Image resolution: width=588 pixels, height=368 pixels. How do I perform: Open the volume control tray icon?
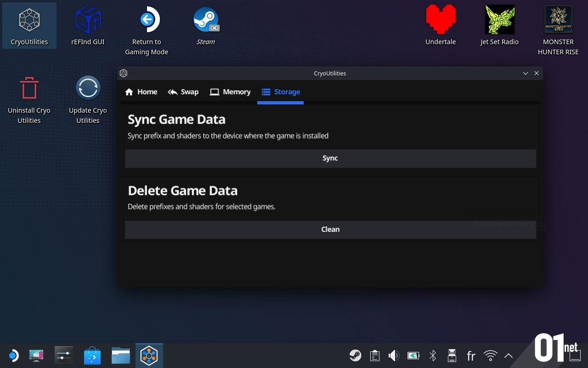pyautogui.click(x=394, y=356)
